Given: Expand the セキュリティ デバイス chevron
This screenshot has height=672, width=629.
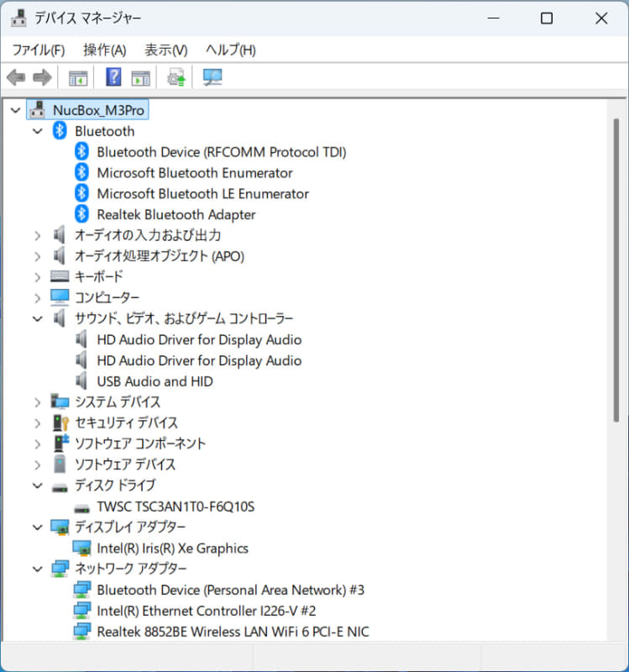Looking at the screenshot, I should pyautogui.click(x=38, y=423).
